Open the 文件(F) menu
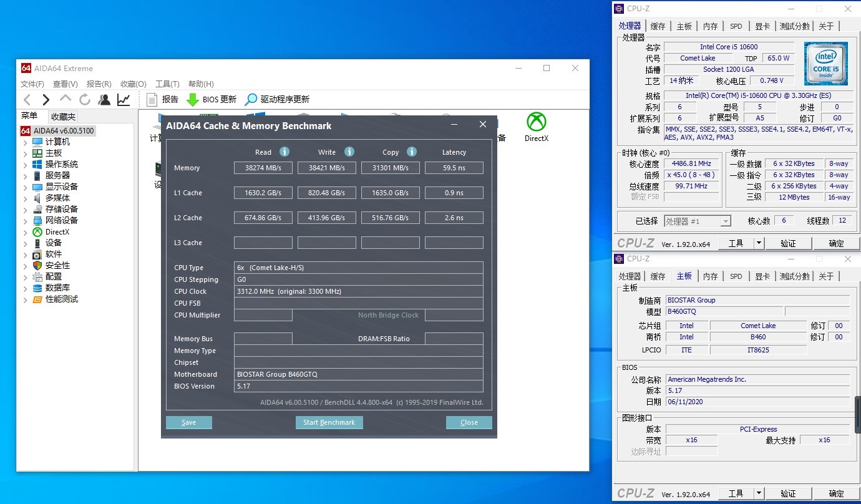Viewport: 861px width, 504px height. (x=32, y=84)
